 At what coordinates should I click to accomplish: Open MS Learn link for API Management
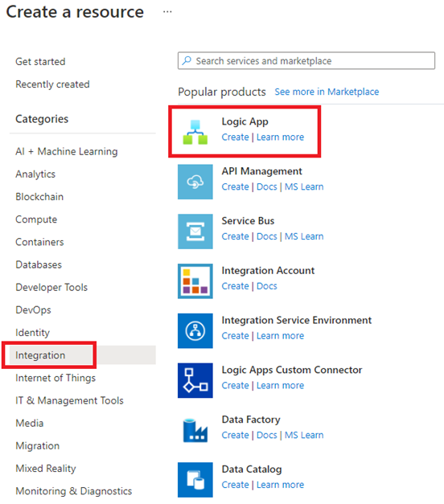304,186
